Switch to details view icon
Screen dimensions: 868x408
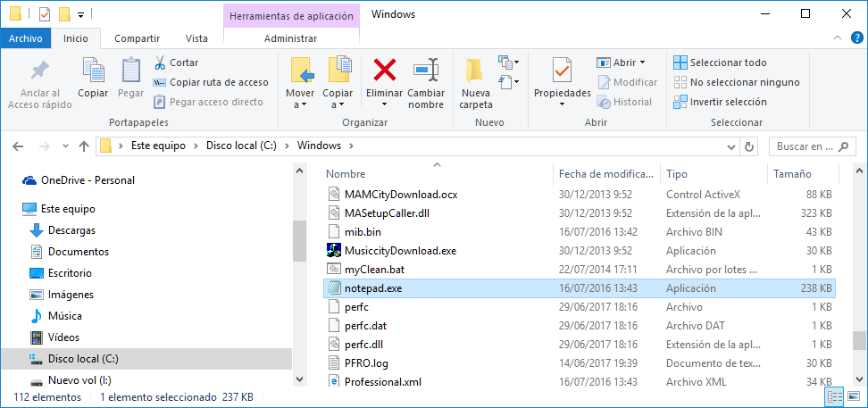[834, 397]
